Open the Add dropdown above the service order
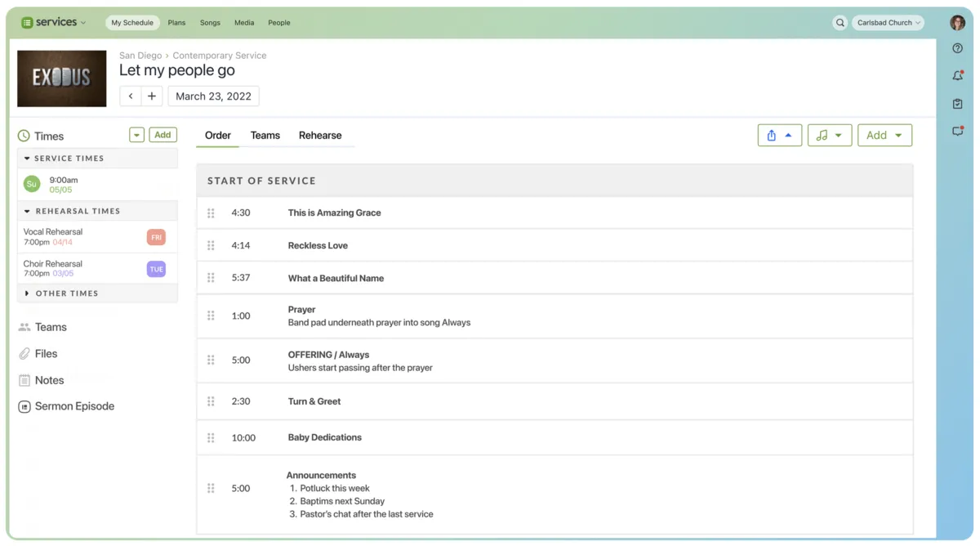Screen dimensions: 980x546 click(x=884, y=135)
